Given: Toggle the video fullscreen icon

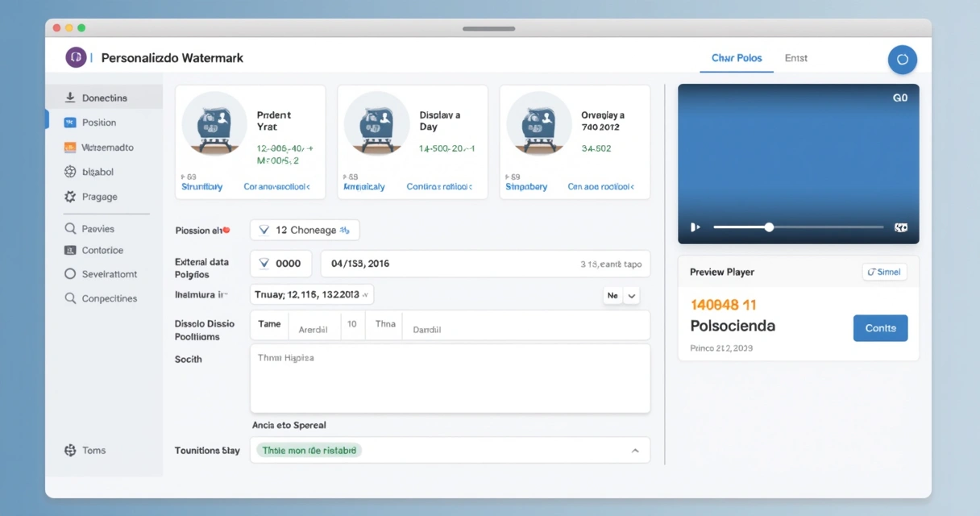Looking at the screenshot, I should pyautogui.click(x=901, y=227).
